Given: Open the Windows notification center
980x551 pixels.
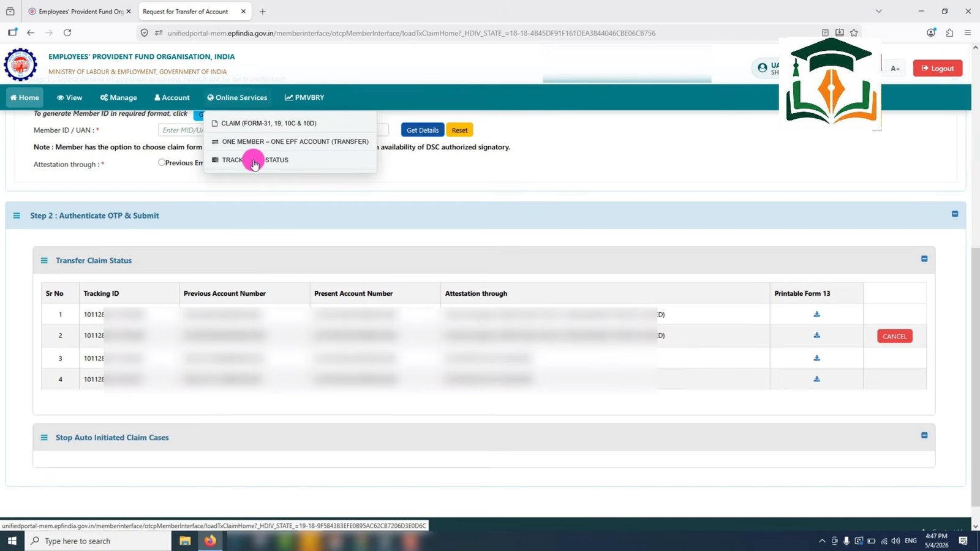Looking at the screenshot, I should point(963,541).
